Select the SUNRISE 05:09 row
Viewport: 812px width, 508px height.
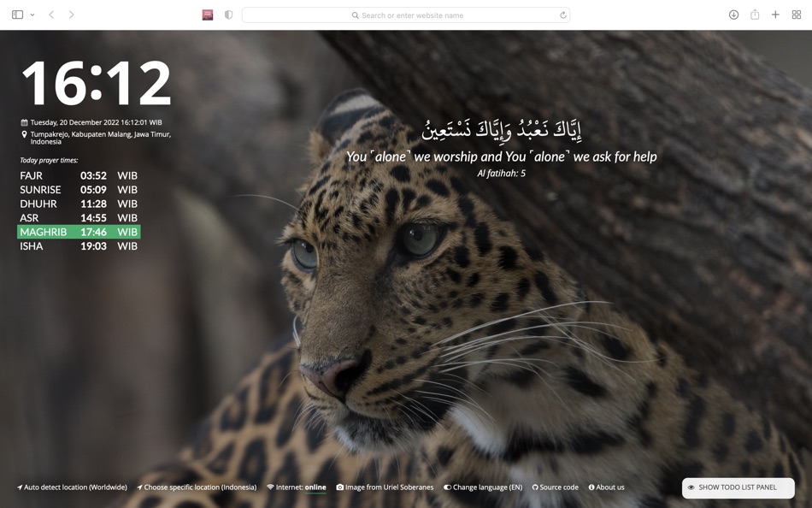point(79,190)
